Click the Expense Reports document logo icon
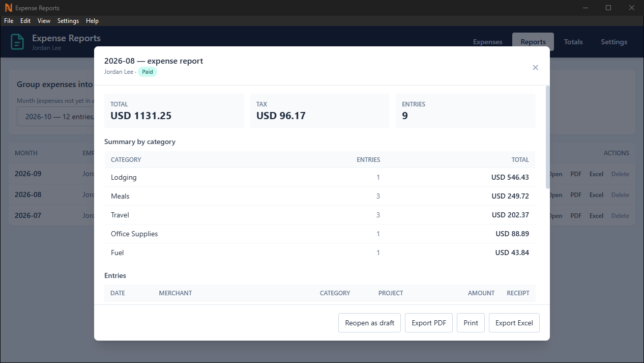Screen dimensions: 644x363 click(18, 42)
